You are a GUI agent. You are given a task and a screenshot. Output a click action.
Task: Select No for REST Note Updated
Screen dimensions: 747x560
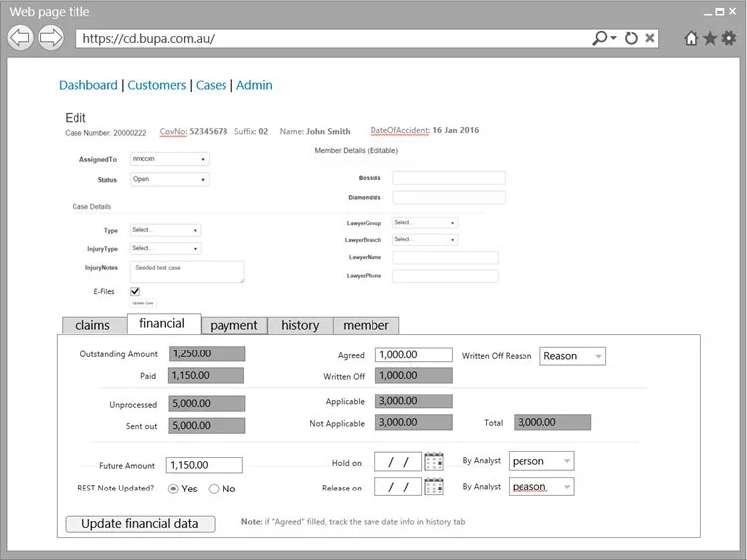click(x=214, y=489)
